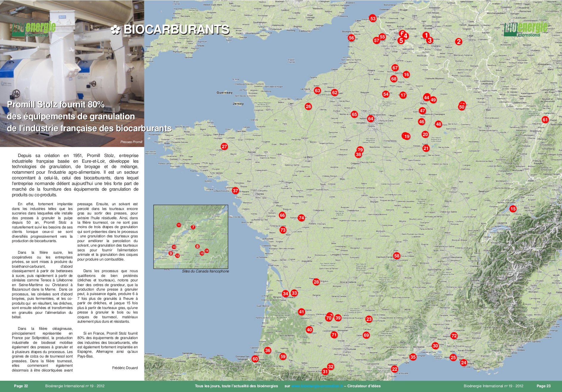Click the 'Page 22' footer label

coord(21,386)
